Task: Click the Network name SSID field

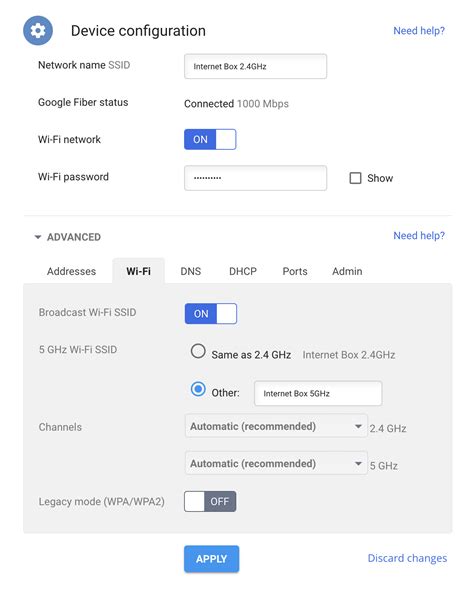Action: click(x=256, y=66)
